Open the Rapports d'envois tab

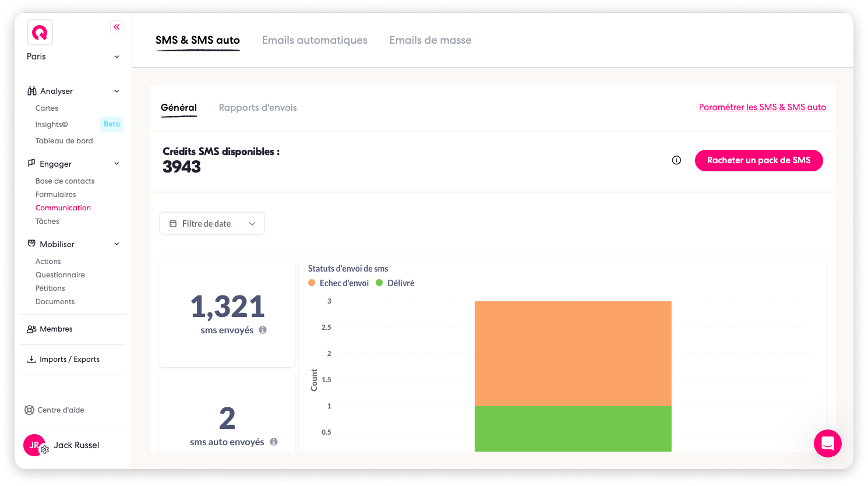pos(258,107)
